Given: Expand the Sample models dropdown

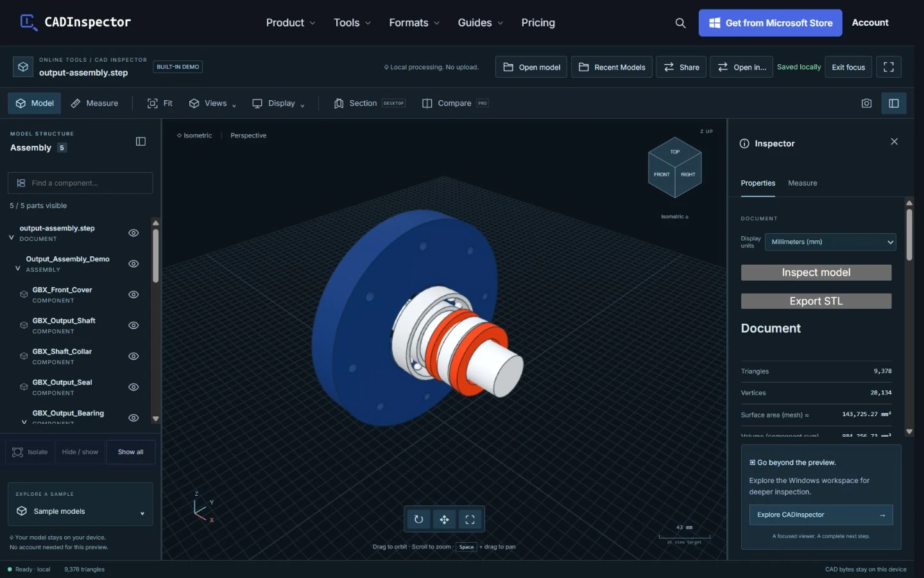Looking at the screenshot, I should tap(80, 512).
